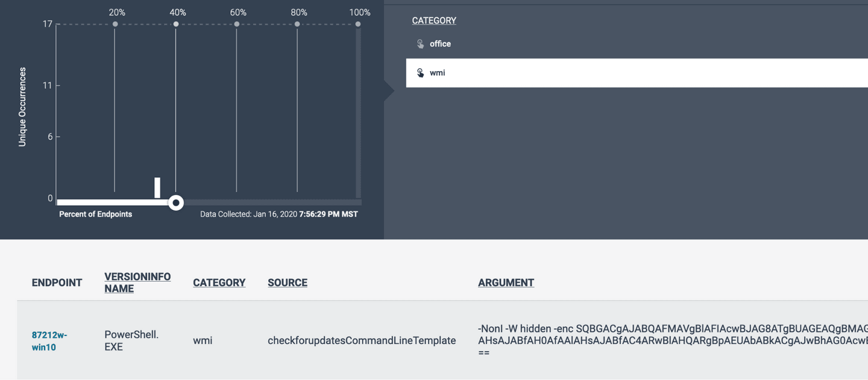Sort results table by CATEGORY column
Screen dimensions: 868x380
click(x=219, y=282)
